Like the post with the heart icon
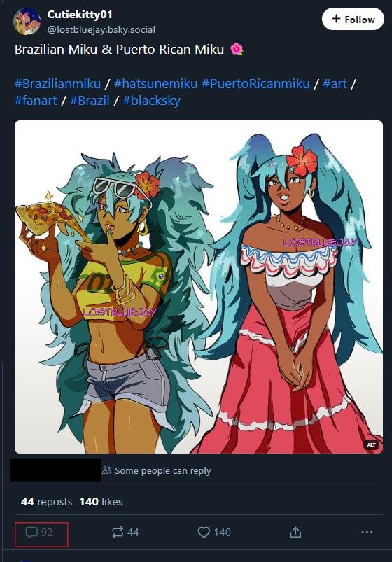The height and width of the screenshot is (562, 392). click(204, 532)
